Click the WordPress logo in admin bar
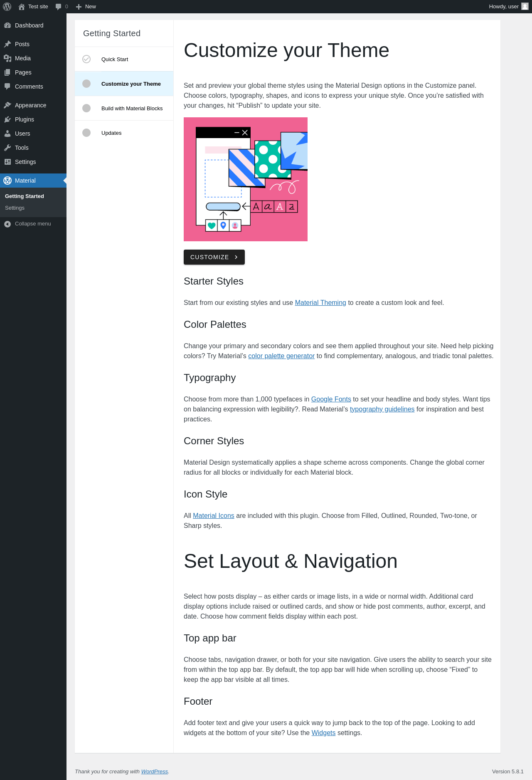The height and width of the screenshot is (780, 532). click(7, 7)
